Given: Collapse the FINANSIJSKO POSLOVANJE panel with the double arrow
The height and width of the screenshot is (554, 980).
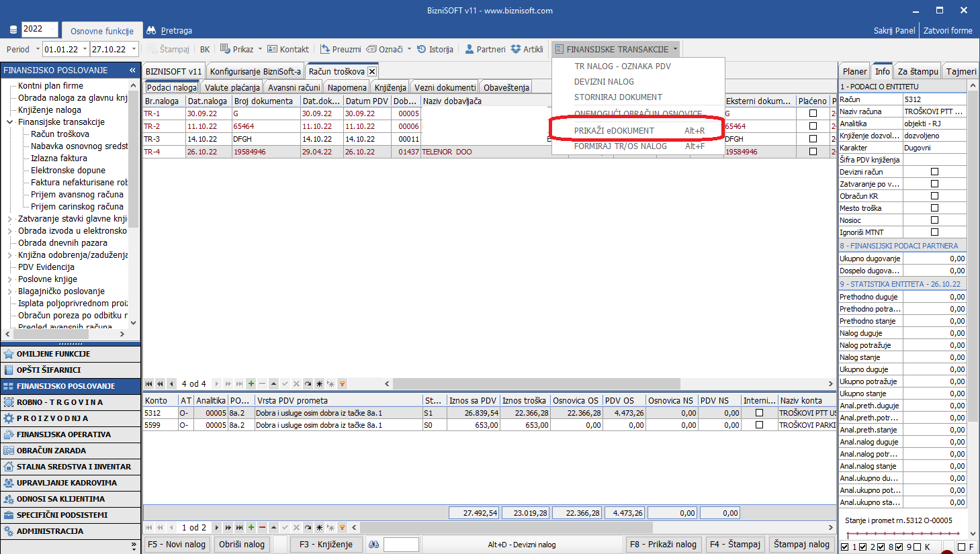Looking at the screenshot, I should coord(132,70).
